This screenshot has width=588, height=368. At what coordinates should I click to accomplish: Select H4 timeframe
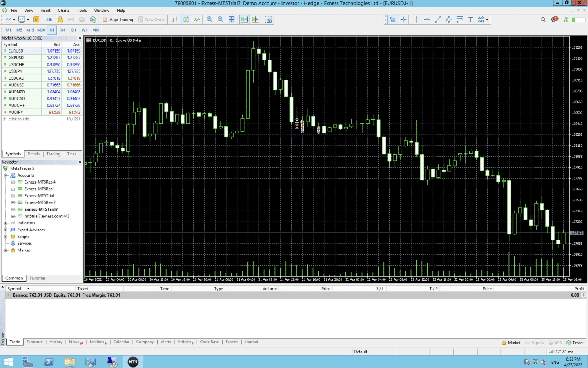coord(63,30)
